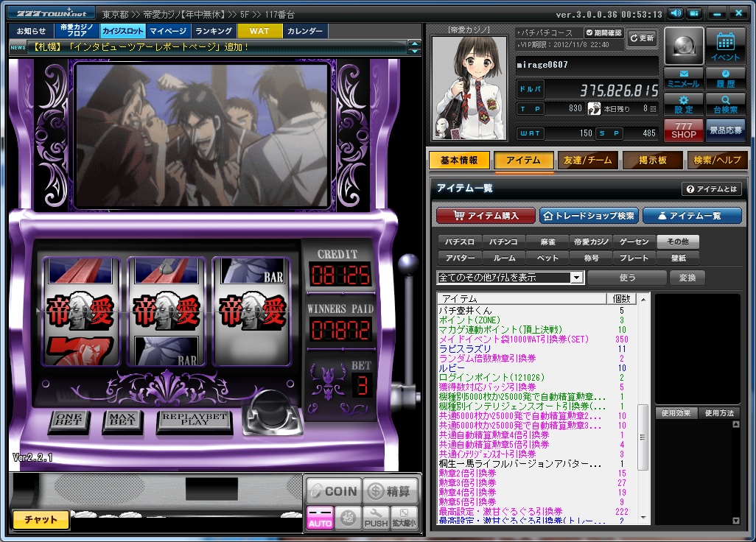
Task: Open the ミニメール mail icon
Action: (683, 78)
